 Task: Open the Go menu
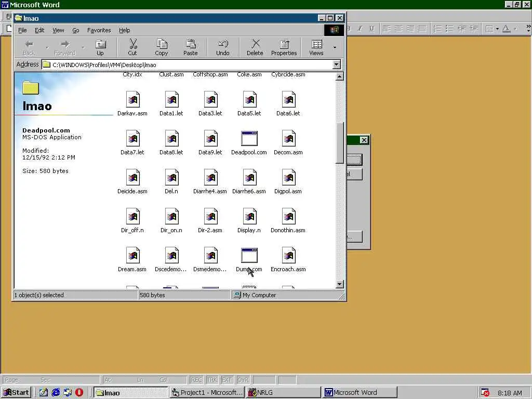coord(76,30)
